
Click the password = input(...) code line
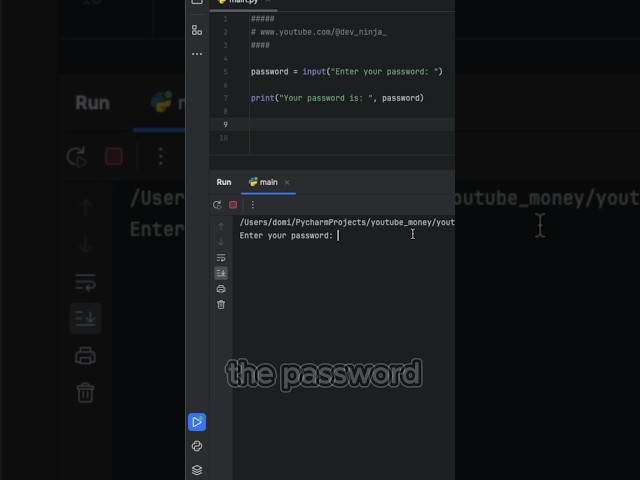347,71
